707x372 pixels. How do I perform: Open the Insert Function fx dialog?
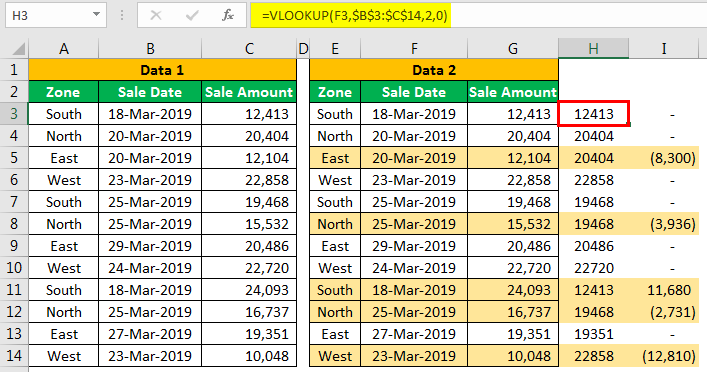click(x=228, y=15)
